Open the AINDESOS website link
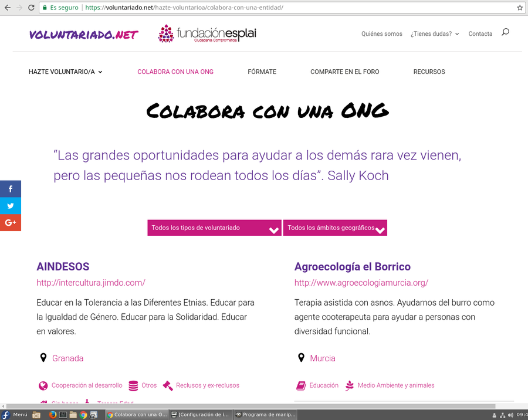The width and height of the screenshot is (528, 420). pos(90,283)
